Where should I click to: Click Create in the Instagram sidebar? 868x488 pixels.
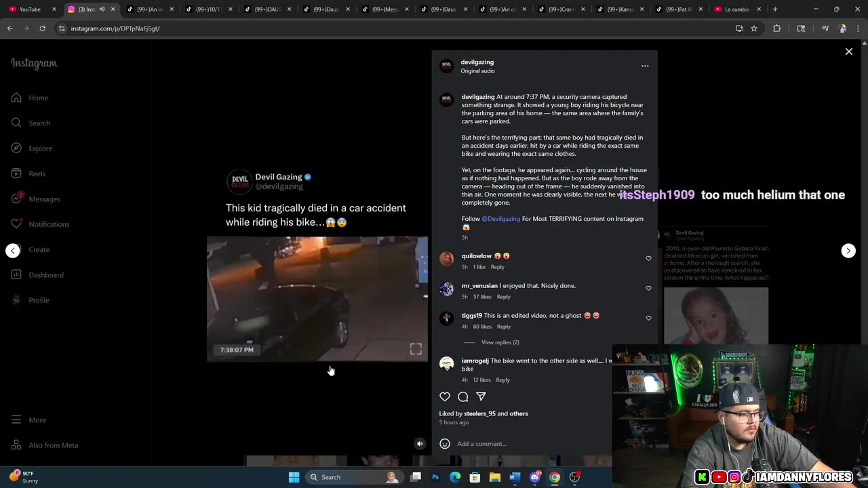(31, 249)
